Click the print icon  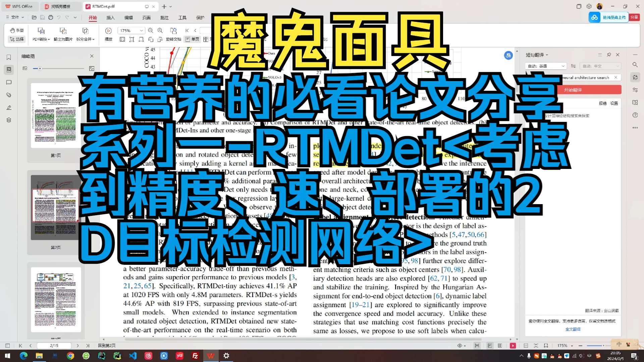(51, 17)
